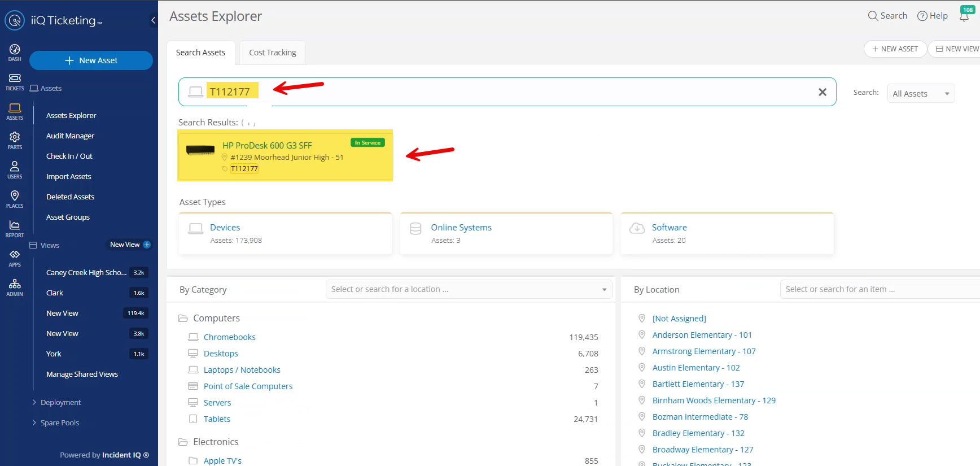Click the By Location item search field
This screenshot has height=466, width=980.
coord(878,289)
